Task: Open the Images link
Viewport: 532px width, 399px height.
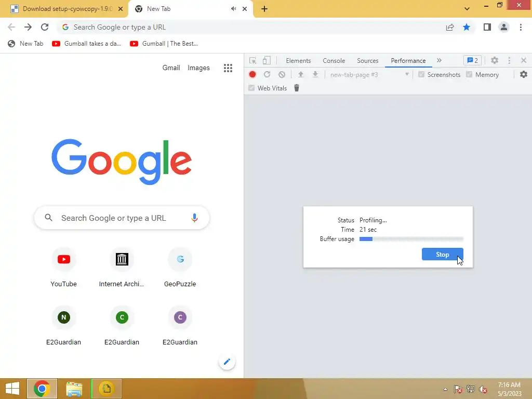Action: click(198, 68)
